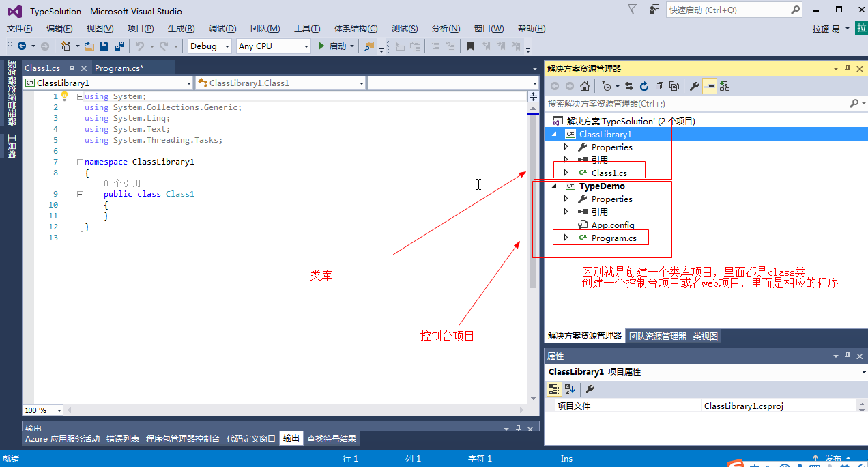
Task: Click the 启动 start button label
Action: coord(338,46)
